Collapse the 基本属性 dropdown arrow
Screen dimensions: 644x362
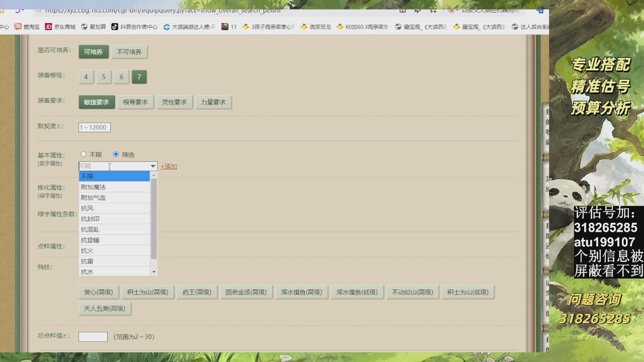pos(153,166)
